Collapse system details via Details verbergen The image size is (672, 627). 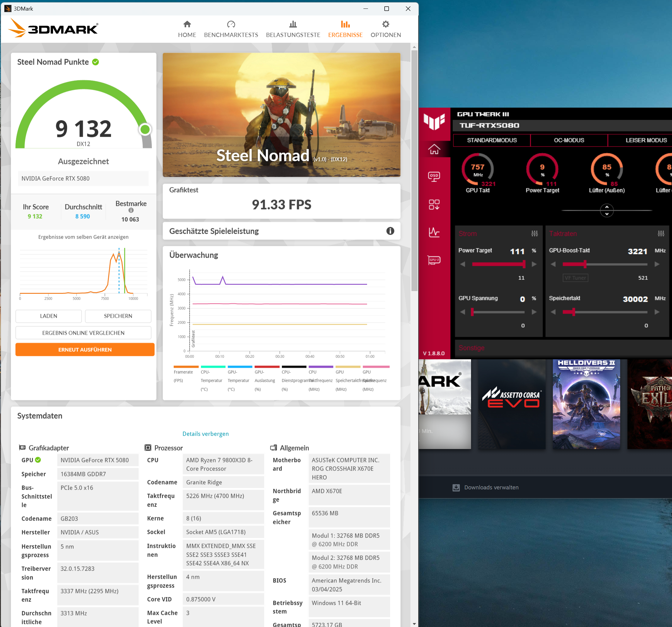206,434
